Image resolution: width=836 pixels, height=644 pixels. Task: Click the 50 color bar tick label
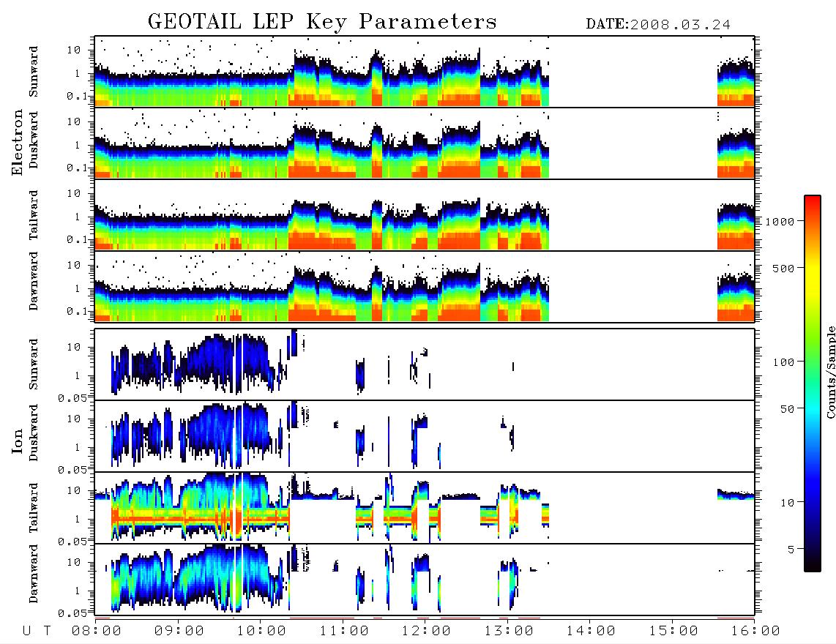pyautogui.click(x=787, y=409)
